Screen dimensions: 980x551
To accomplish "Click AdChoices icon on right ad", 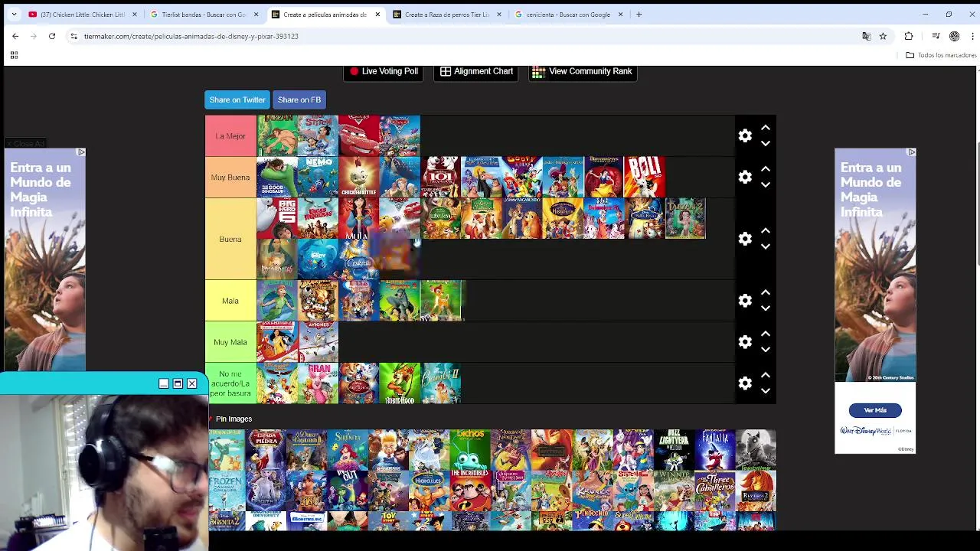I will coord(911,152).
